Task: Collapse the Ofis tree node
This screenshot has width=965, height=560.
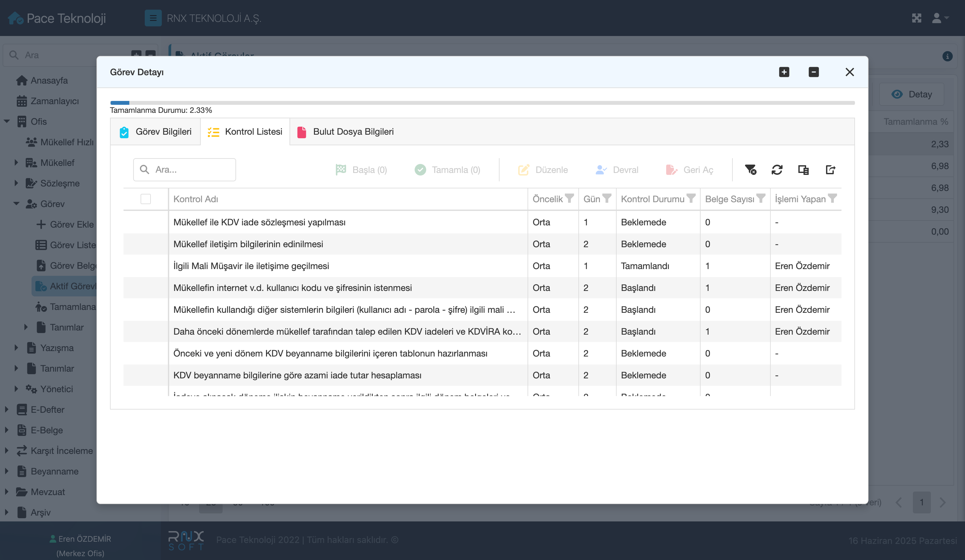Action: click(x=7, y=121)
